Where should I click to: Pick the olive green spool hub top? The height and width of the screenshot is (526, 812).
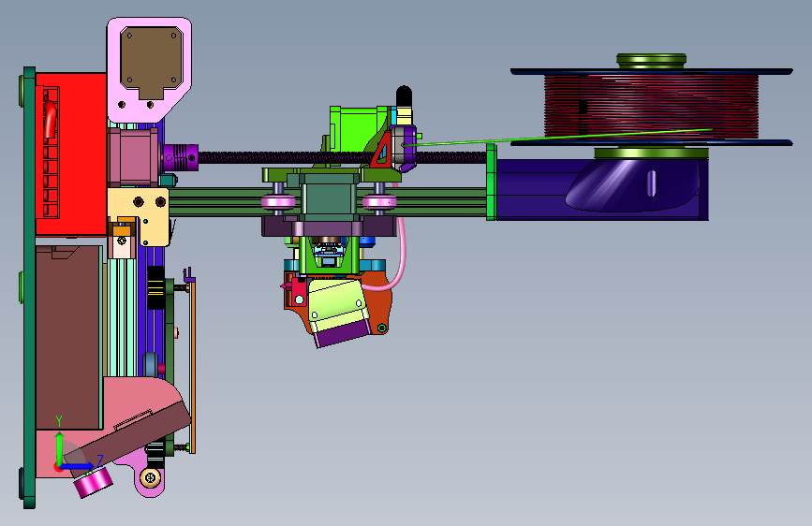coord(652,61)
